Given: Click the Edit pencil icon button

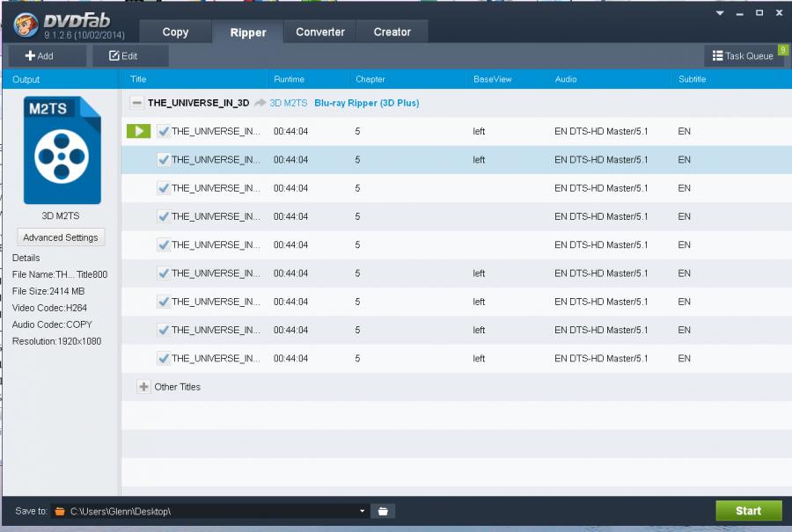Looking at the screenshot, I should click(123, 56).
